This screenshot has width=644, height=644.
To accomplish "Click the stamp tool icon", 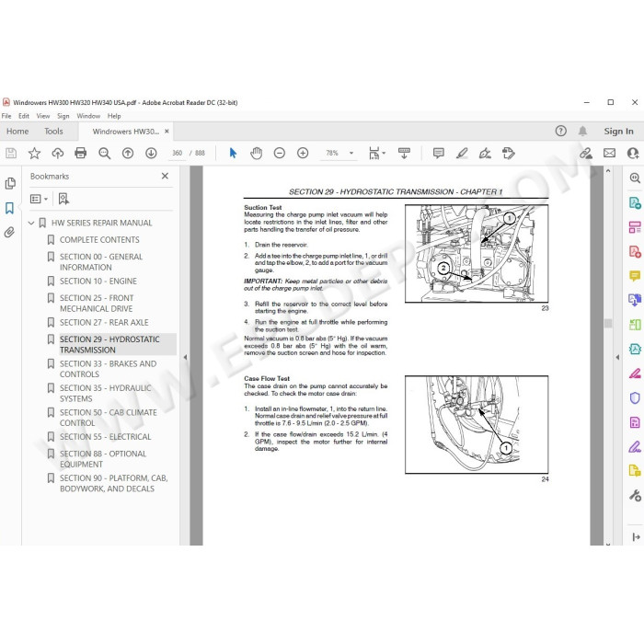I will pyautogui.click(x=509, y=154).
